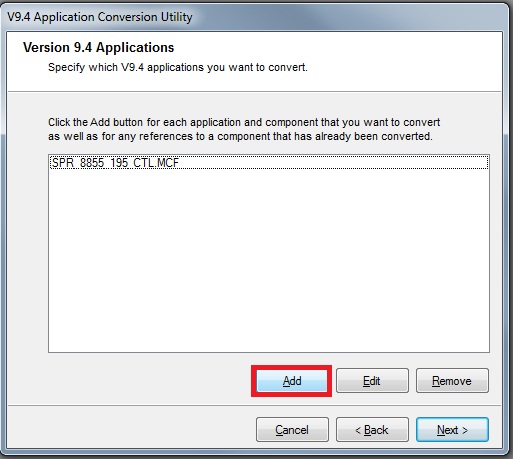Viewport: 513px width, 459px height.
Task: Click the Add button
Action: tap(292, 381)
